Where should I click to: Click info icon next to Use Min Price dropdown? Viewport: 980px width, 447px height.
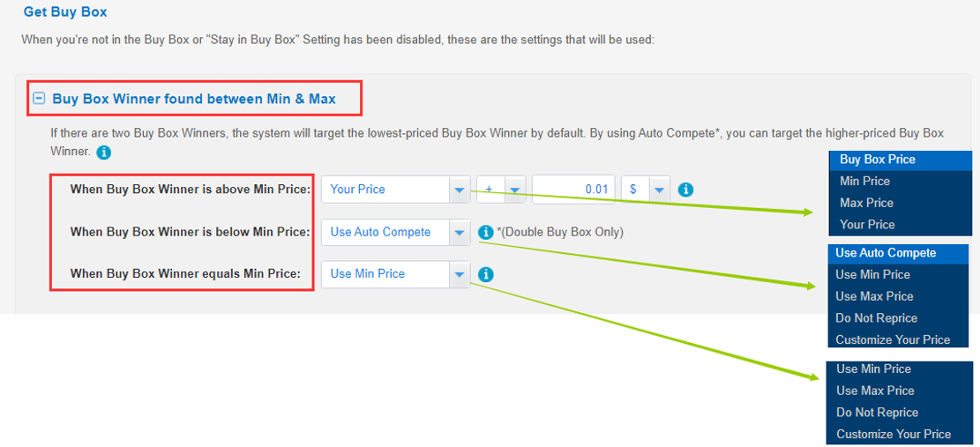point(486,274)
